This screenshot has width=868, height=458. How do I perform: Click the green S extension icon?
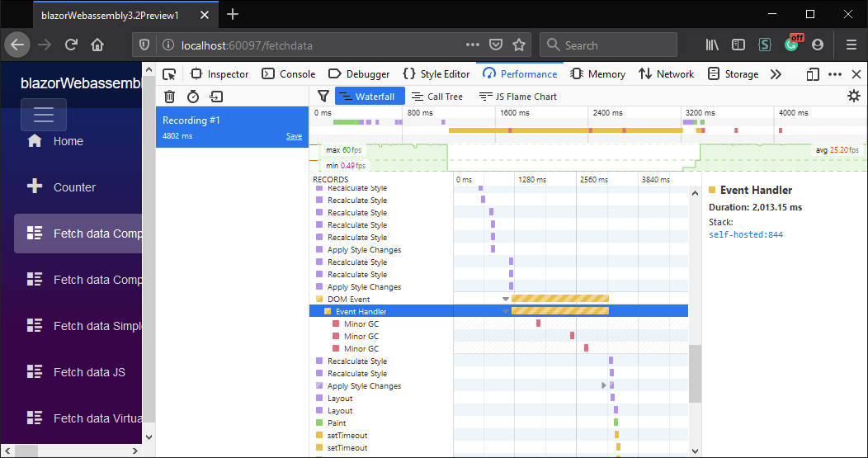coord(765,45)
